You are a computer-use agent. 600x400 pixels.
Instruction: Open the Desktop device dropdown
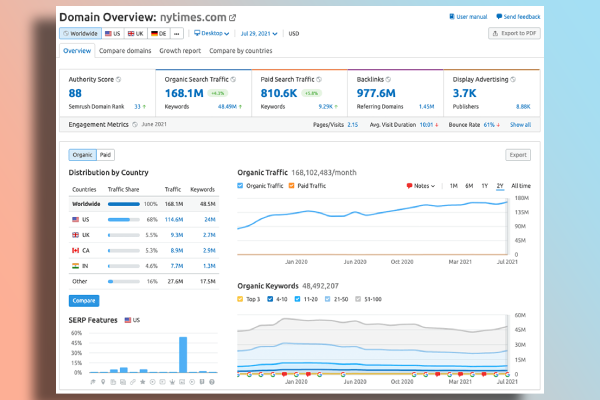(x=211, y=33)
